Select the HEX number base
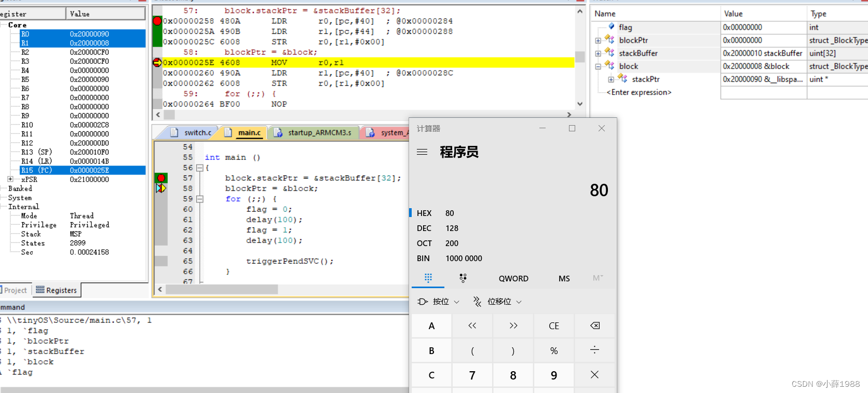The height and width of the screenshot is (393, 868). [512, 213]
